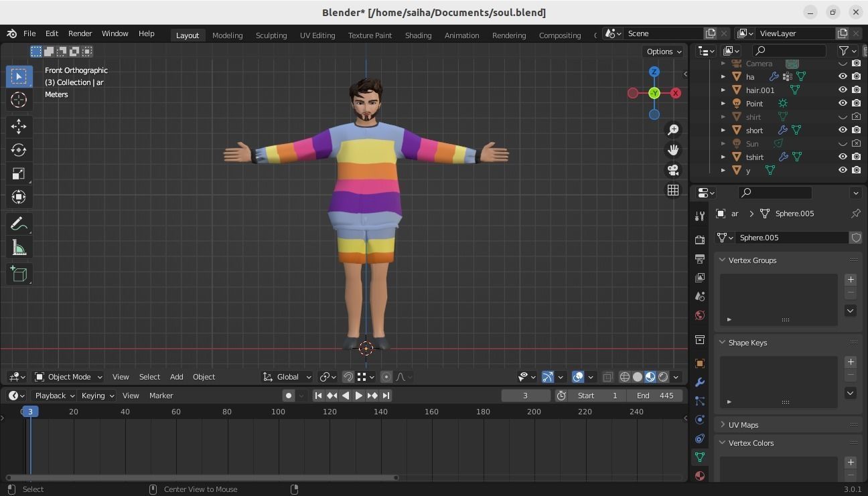This screenshot has width=868, height=496.
Task: Click the blue Z axis on gizmo
Action: pos(654,72)
